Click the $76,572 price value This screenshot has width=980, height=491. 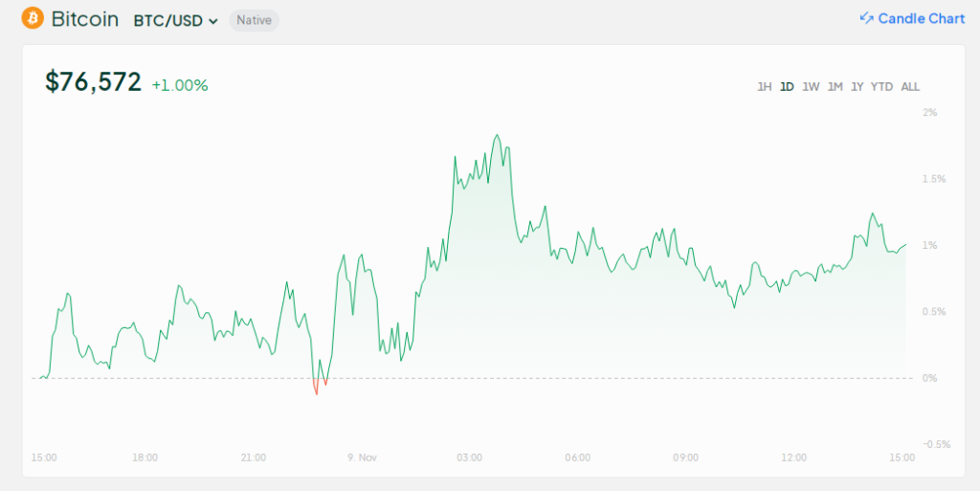coord(93,82)
